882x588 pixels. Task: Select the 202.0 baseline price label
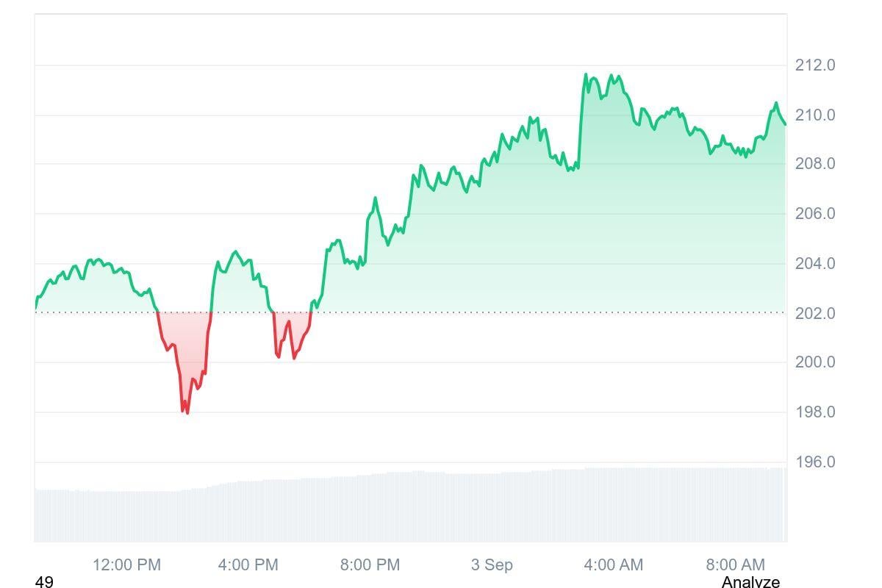tap(815, 313)
